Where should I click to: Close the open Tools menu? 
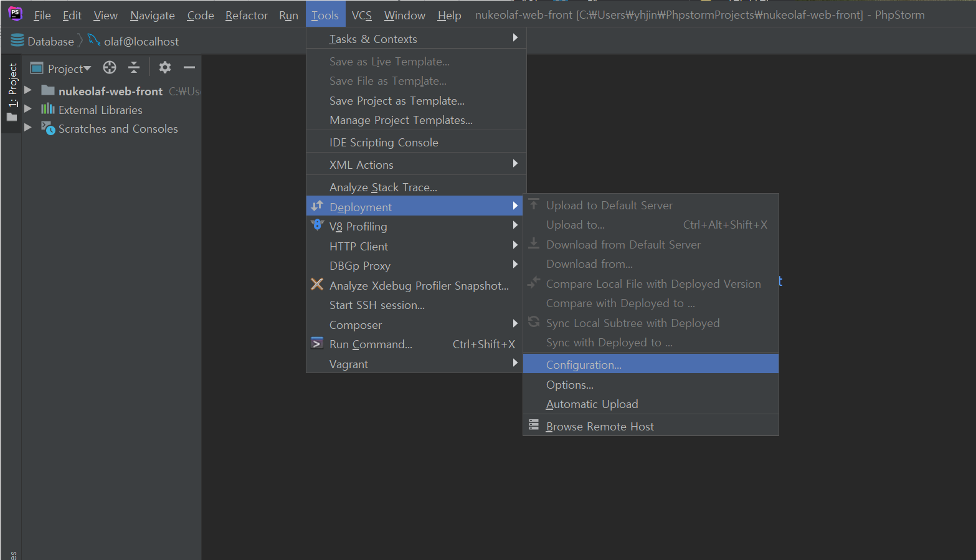point(325,15)
